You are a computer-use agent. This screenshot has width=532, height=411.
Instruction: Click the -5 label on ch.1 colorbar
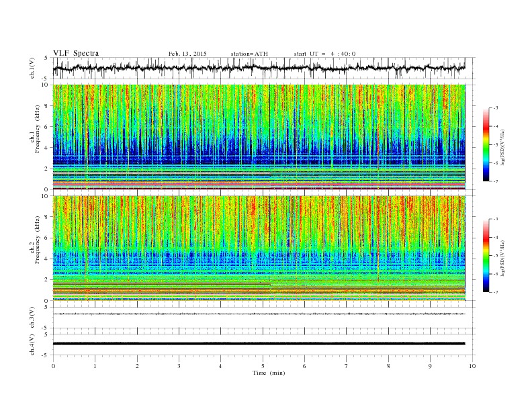coord(496,144)
